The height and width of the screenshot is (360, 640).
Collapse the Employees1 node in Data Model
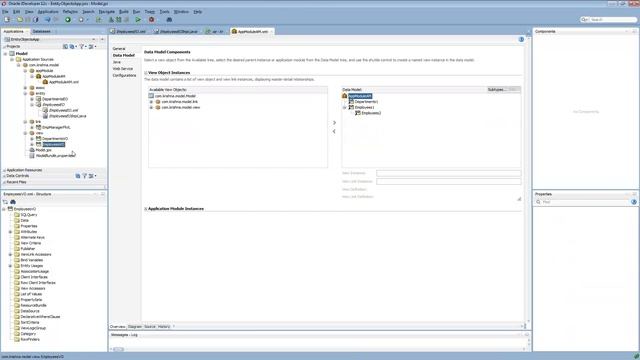tap(345, 107)
